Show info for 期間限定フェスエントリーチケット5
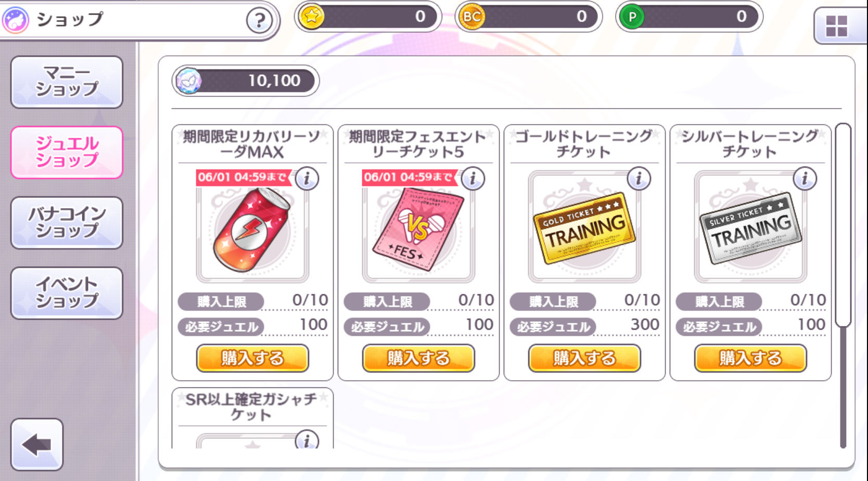 pyautogui.click(x=473, y=178)
